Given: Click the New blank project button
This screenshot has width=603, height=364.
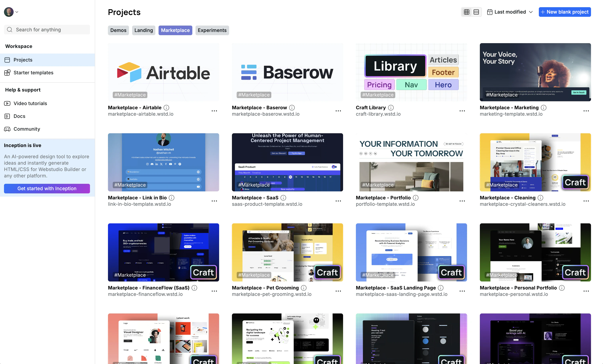Looking at the screenshot, I should point(565,12).
